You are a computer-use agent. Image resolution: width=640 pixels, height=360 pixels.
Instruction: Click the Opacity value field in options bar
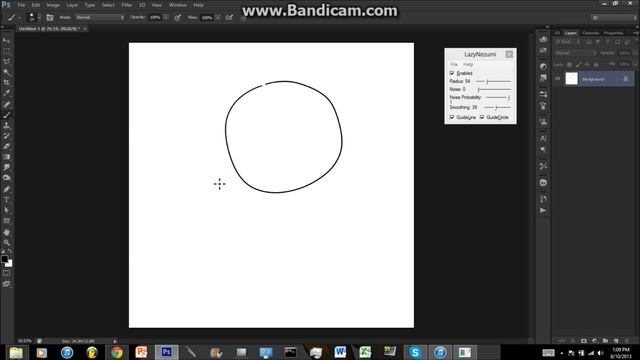[155, 18]
